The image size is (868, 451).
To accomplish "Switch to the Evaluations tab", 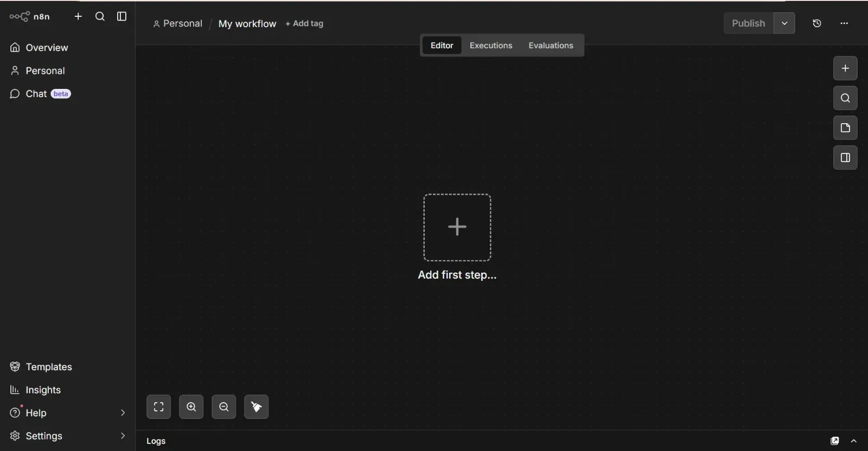I will [x=551, y=46].
